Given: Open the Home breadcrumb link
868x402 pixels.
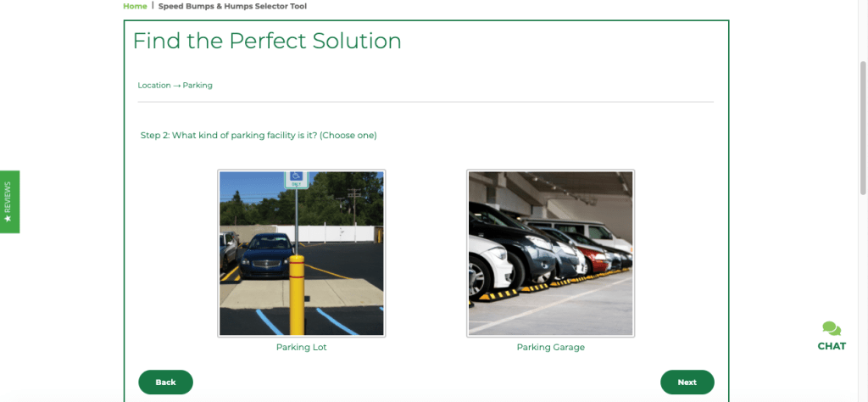Looking at the screenshot, I should pyautogui.click(x=135, y=6).
